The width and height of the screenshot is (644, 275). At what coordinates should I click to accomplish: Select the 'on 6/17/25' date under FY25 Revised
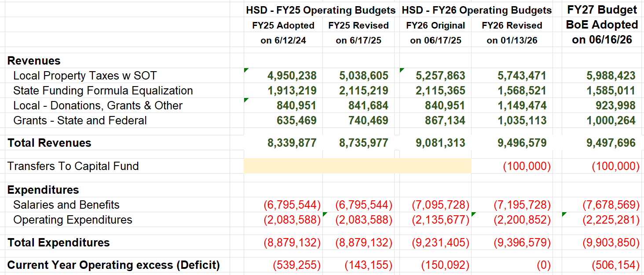[359, 40]
